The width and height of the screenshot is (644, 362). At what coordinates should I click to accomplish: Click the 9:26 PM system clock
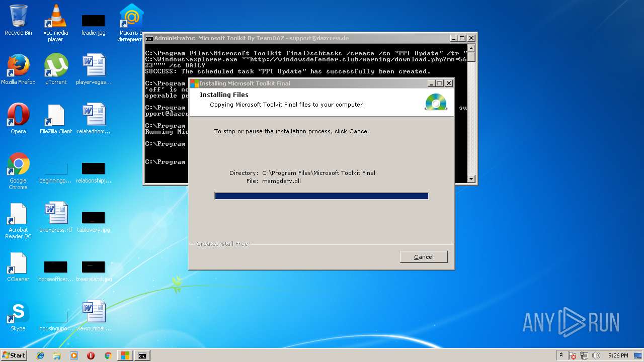tap(618, 355)
